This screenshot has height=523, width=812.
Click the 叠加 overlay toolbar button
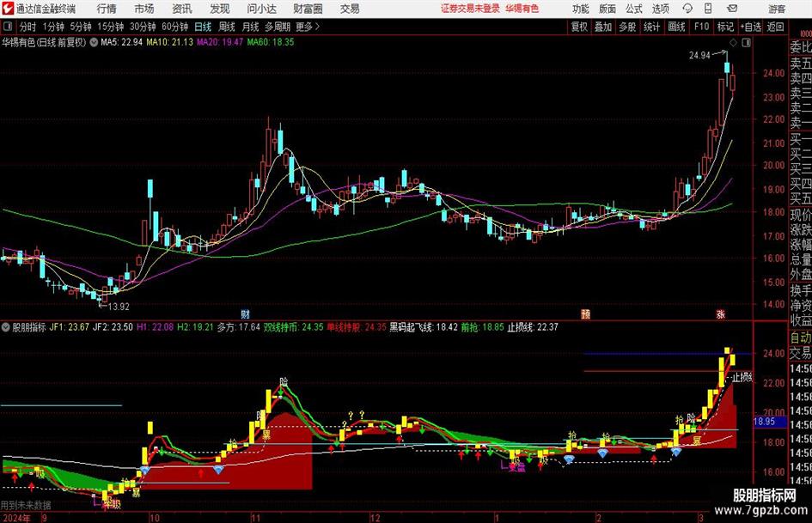click(603, 27)
